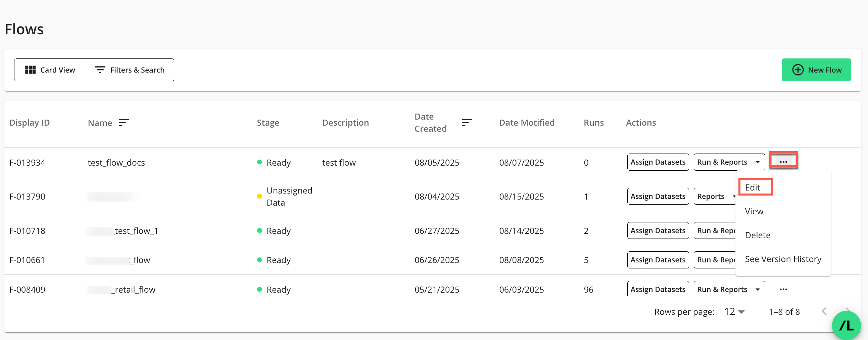This screenshot has width=868, height=340.
Task: Click the test_flow_docs flow name
Action: (x=116, y=163)
